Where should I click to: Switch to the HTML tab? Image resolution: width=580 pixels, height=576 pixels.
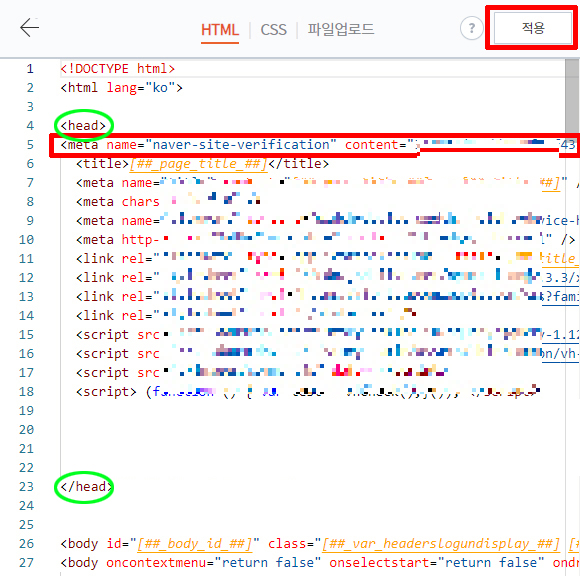tap(220, 30)
